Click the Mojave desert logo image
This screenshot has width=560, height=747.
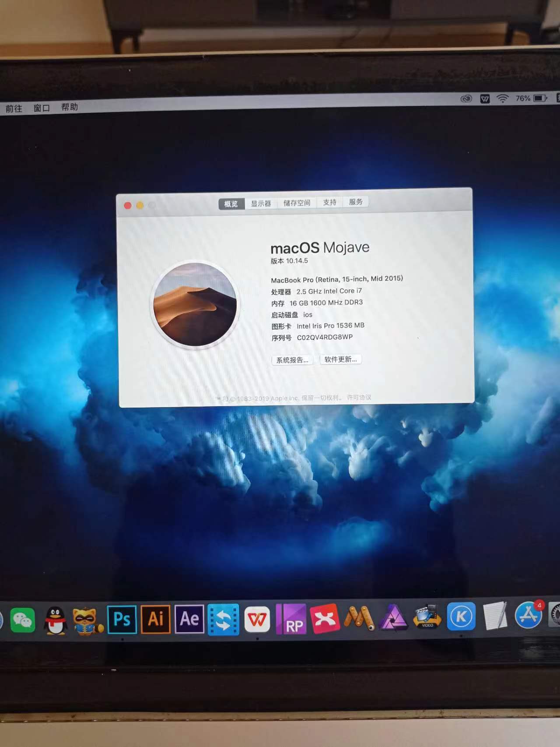tap(195, 305)
